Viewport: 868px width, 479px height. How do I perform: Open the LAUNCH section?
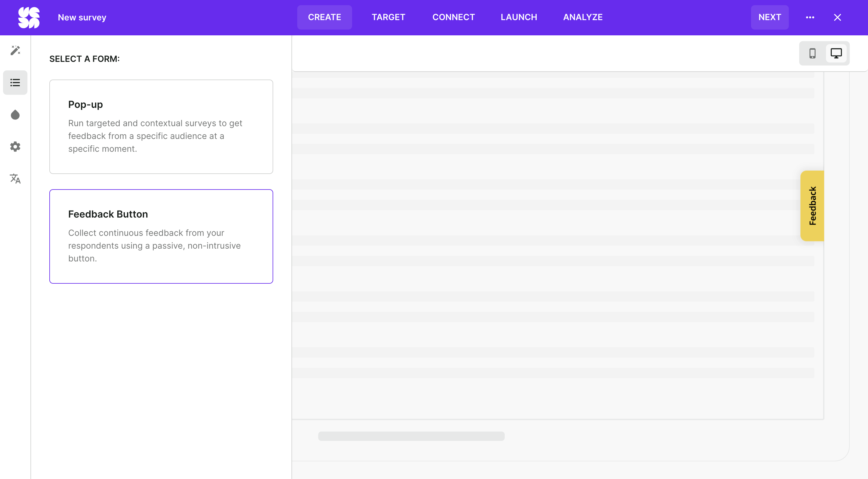click(519, 17)
